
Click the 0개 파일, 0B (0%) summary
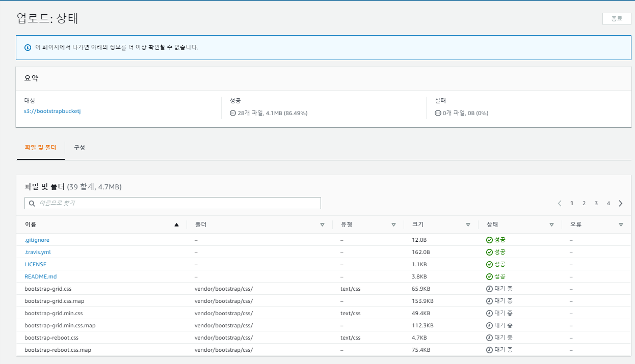point(465,113)
